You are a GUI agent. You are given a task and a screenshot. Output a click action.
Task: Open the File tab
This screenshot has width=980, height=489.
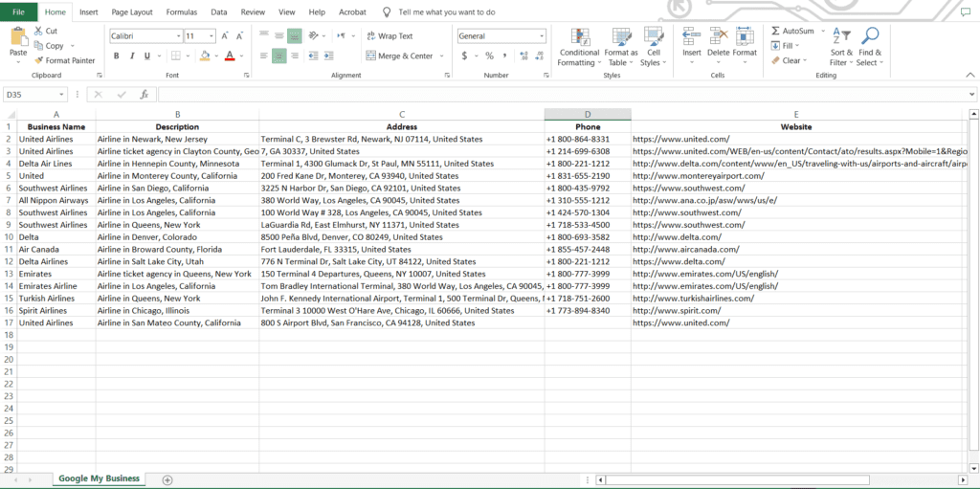point(19,11)
